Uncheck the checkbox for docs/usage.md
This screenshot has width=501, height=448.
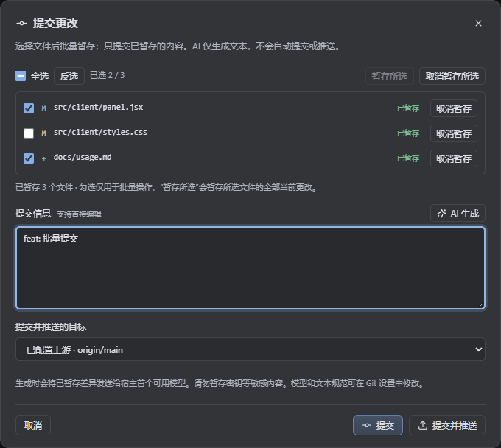29,158
